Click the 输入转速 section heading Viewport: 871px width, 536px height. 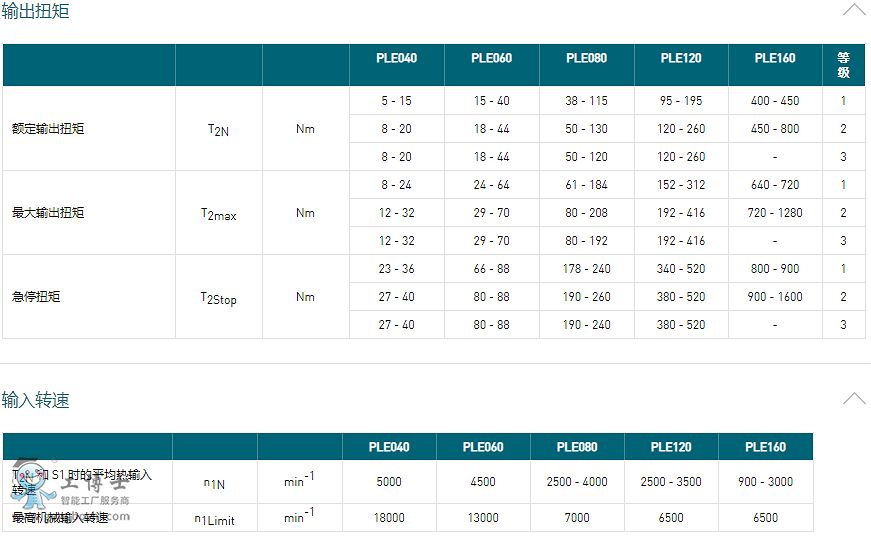[36, 400]
